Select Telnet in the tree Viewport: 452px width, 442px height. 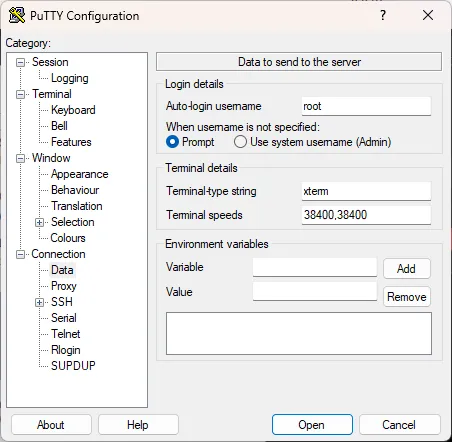(66, 334)
